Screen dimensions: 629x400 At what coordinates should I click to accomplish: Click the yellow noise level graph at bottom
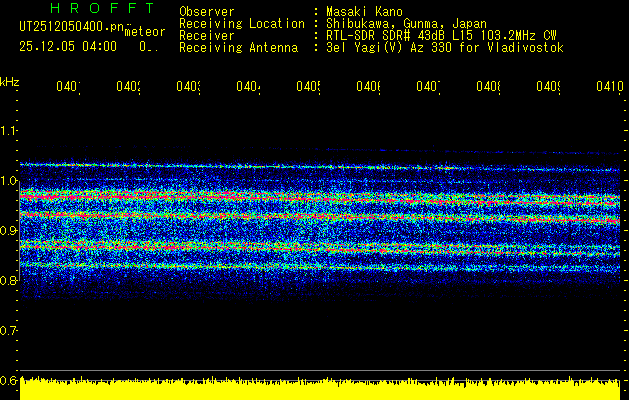320,388
